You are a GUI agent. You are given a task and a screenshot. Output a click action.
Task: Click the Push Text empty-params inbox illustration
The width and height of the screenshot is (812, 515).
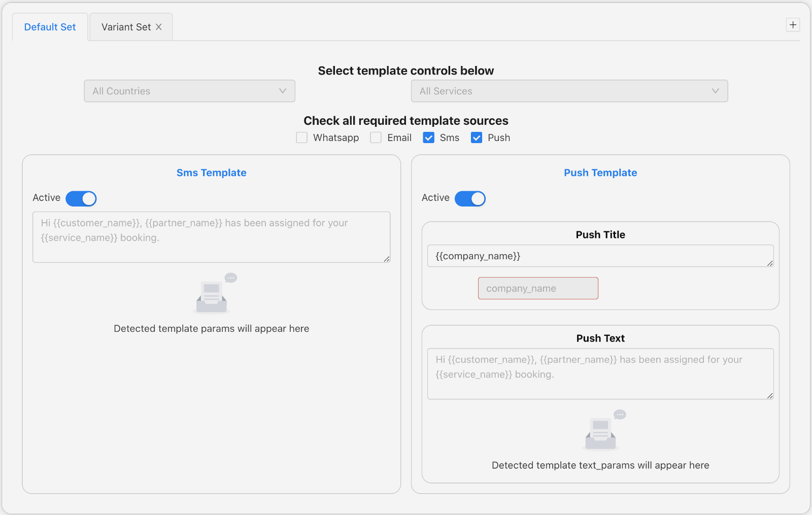[601, 431]
